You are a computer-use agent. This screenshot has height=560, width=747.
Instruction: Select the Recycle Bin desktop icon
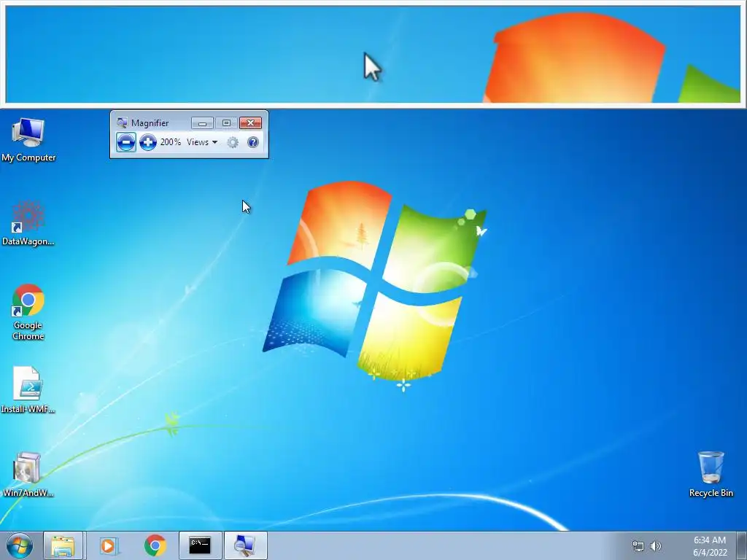711,474
